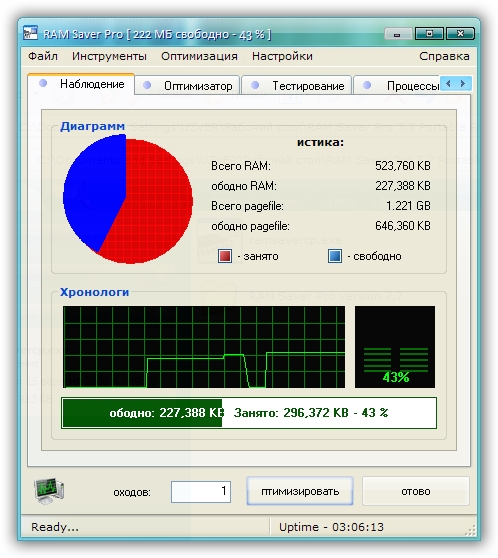Click the total RAM value 523,760 KB
This screenshot has height=558, width=498.
[403, 166]
